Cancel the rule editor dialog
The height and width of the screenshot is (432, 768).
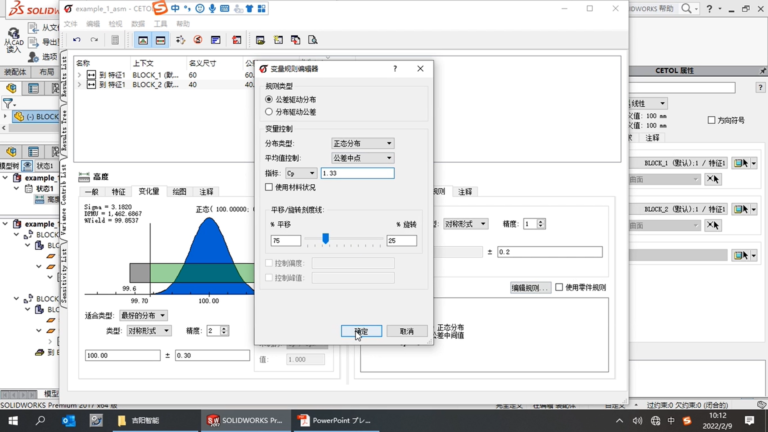[x=407, y=331]
